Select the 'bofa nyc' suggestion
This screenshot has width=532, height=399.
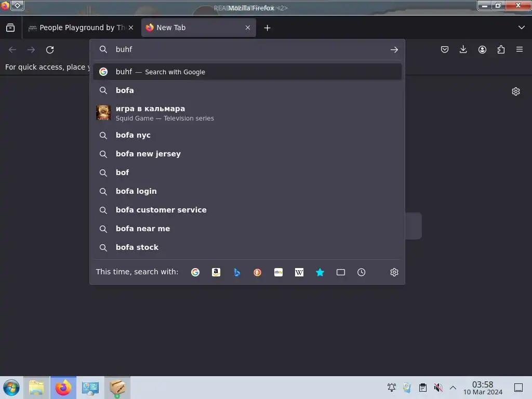coord(247,135)
